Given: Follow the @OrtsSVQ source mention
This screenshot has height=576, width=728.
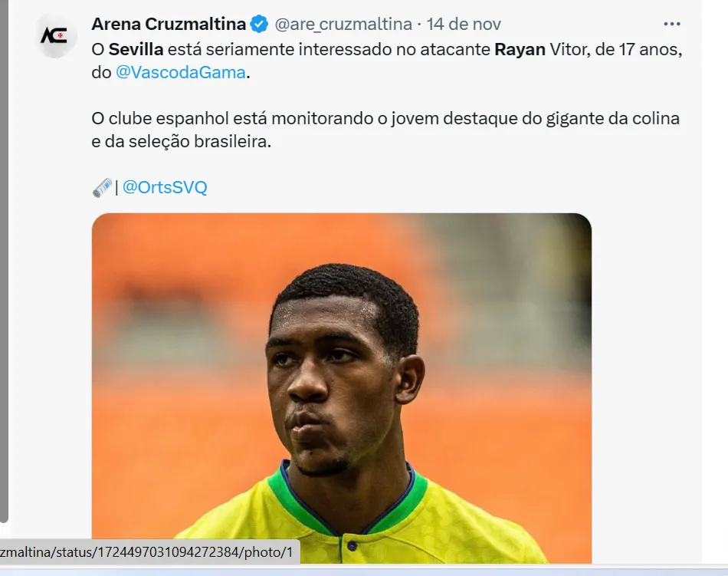Looking at the screenshot, I should [165, 187].
